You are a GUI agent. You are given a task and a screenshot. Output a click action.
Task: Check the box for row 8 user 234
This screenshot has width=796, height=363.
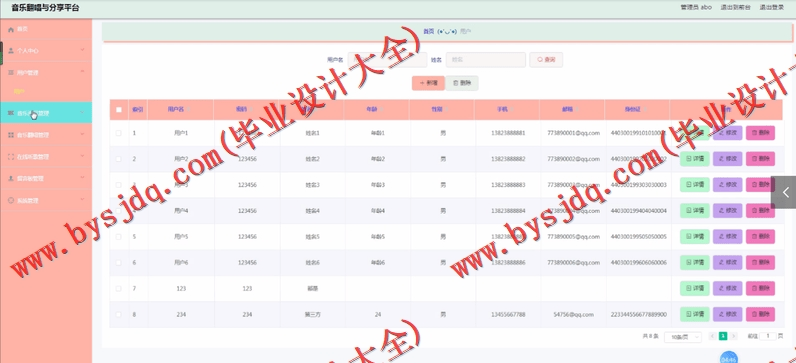[119, 314]
